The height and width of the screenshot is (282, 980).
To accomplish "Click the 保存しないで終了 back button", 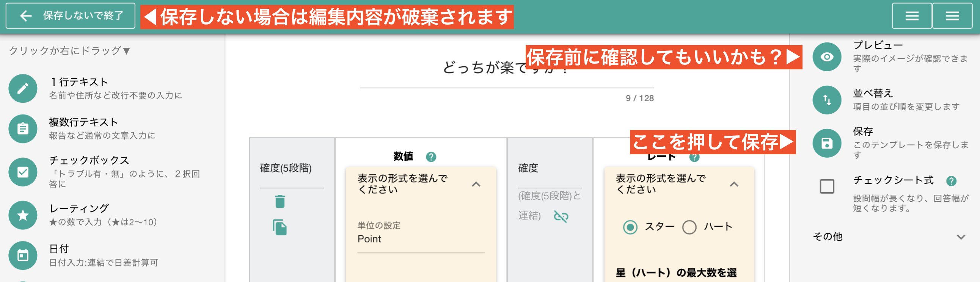I will click(71, 16).
